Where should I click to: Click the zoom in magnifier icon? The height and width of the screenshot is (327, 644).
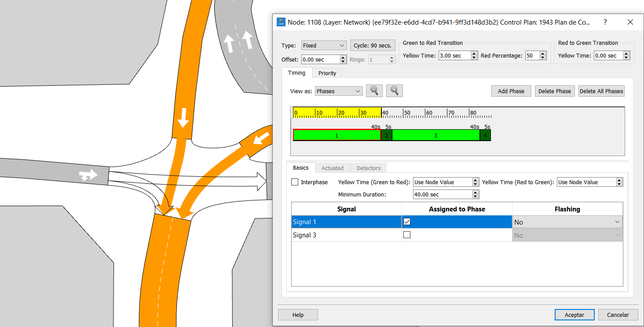click(x=374, y=91)
